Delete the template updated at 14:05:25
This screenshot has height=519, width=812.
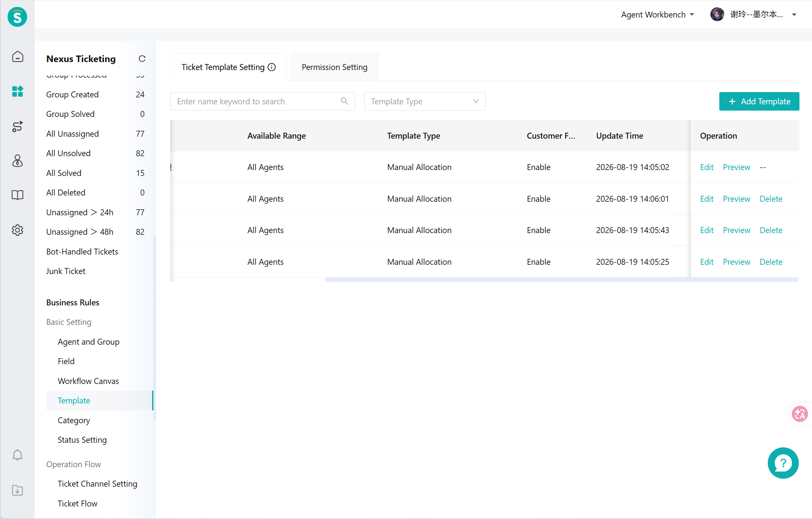pos(771,262)
